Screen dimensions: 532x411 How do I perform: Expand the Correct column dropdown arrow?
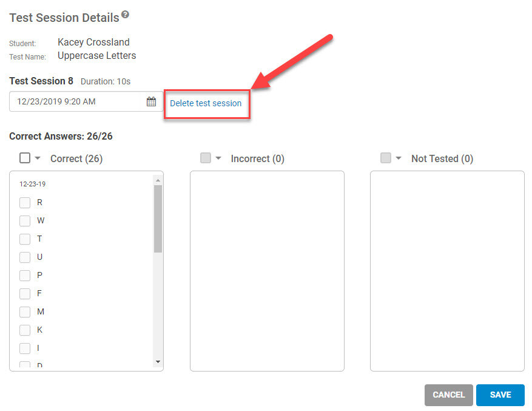point(38,158)
